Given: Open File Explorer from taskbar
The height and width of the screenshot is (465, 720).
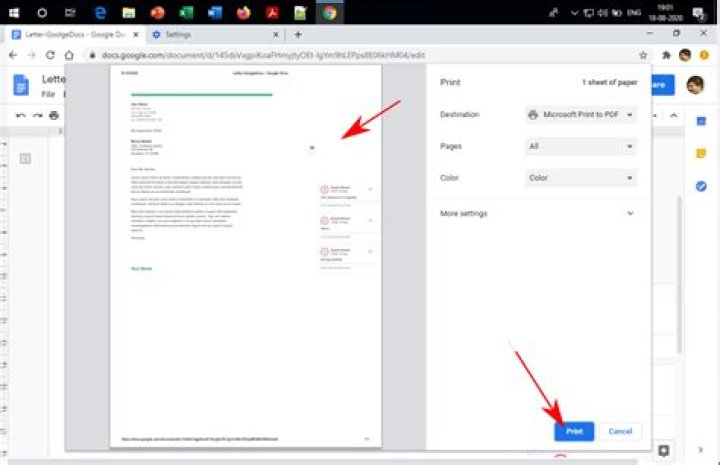Looking at the screenshot, I should tap(129, 12).
